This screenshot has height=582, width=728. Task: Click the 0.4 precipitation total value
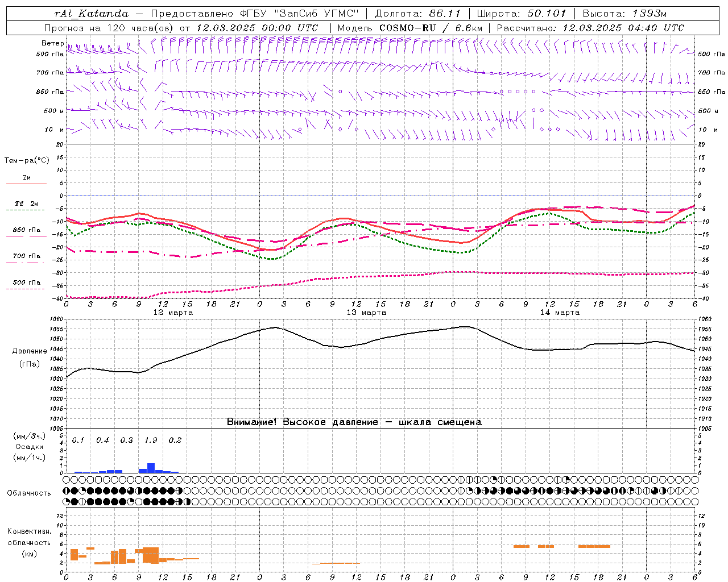(102, 440)
